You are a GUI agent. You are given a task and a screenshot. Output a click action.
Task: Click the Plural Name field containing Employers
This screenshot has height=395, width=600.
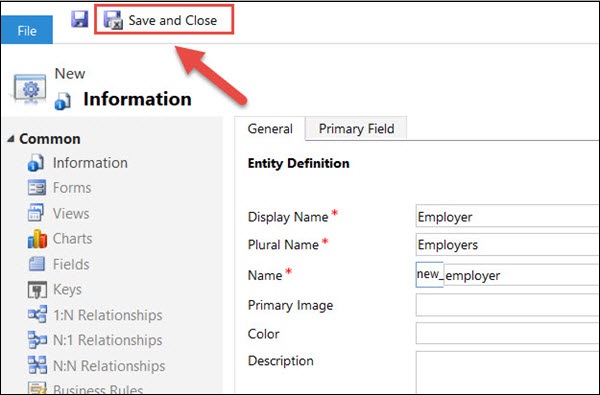507,245
